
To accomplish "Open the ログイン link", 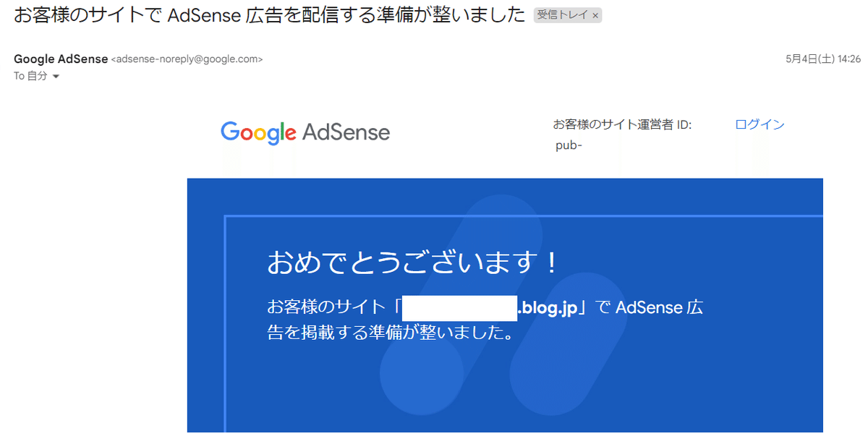I will (x=759, y=124).
